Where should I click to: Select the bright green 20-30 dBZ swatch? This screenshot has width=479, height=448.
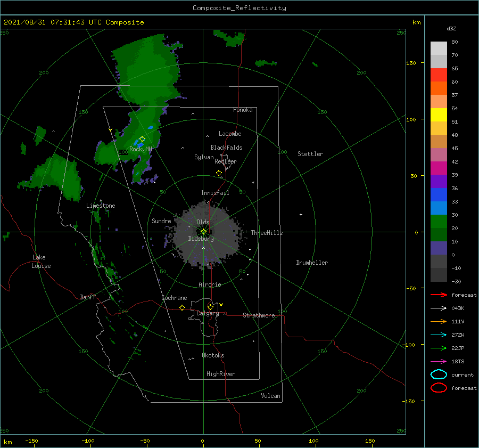[x=439, y=221]
